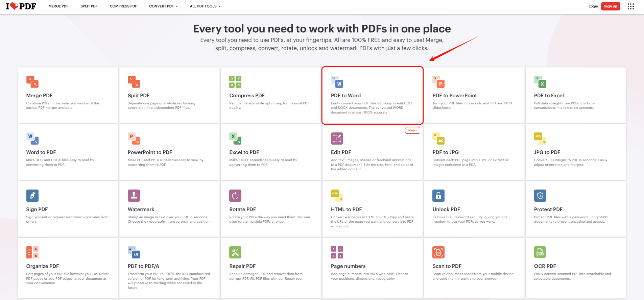Open the Watermark title link

(x=141, y=209)
